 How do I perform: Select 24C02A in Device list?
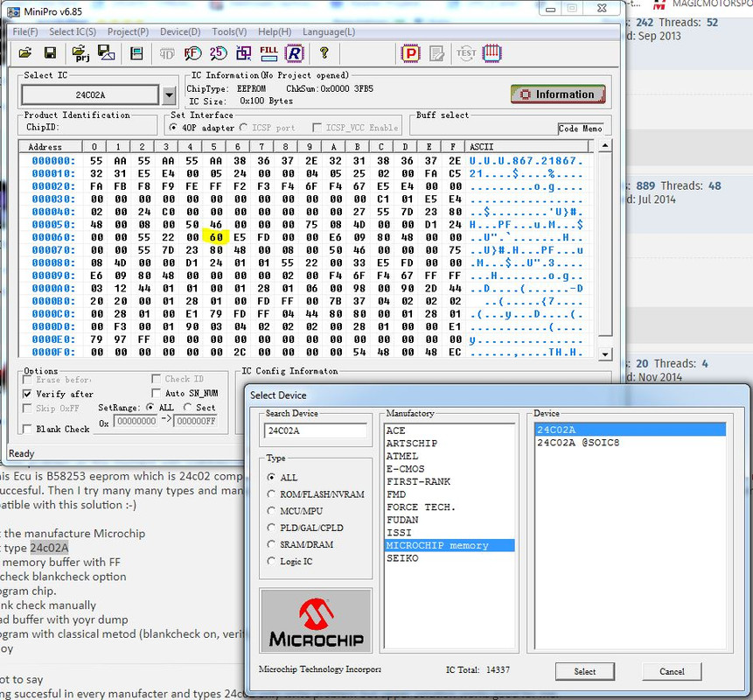(x=630, y=430)
